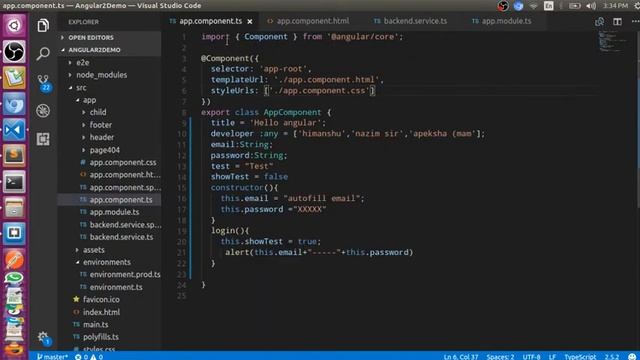Open Files manager from the dock

pos(14,207)
